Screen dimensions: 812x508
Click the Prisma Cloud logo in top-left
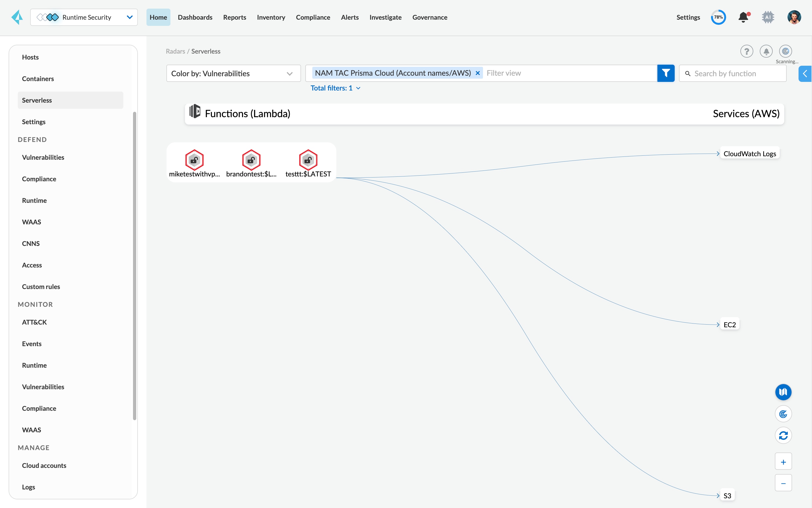[x=17, y=17]
